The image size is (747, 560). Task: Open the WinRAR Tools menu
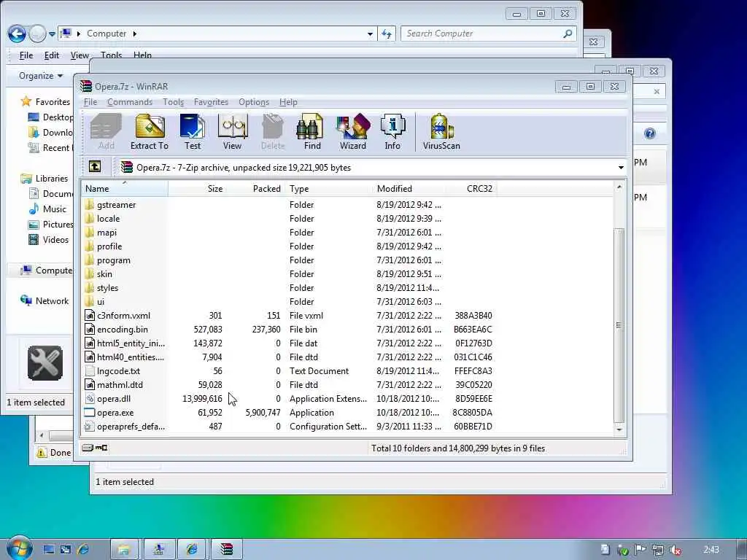click(173, 102)
